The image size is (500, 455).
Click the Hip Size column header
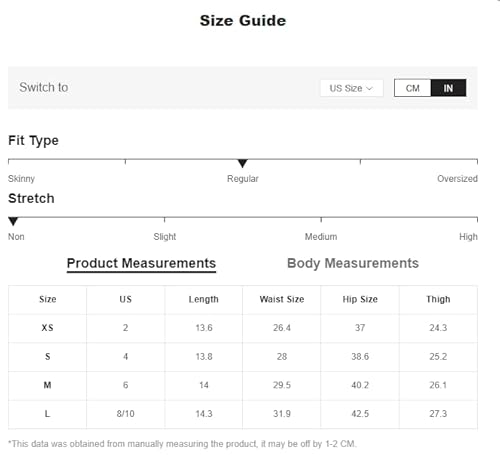point(360,299)
